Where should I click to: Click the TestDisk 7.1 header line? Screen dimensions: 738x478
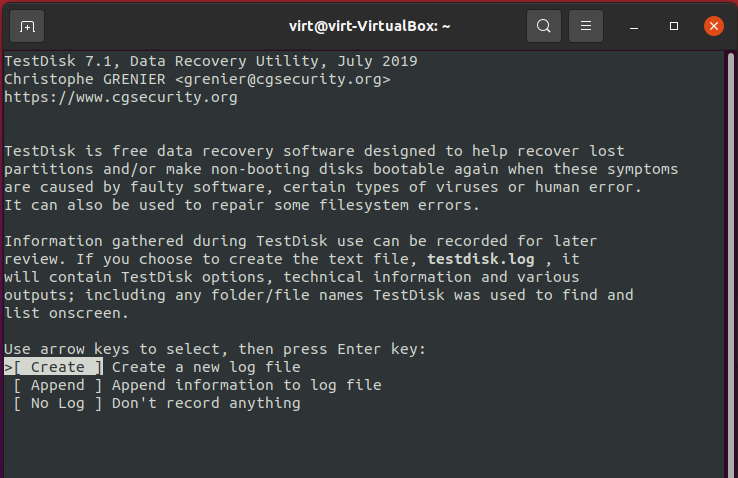(211, 61)
